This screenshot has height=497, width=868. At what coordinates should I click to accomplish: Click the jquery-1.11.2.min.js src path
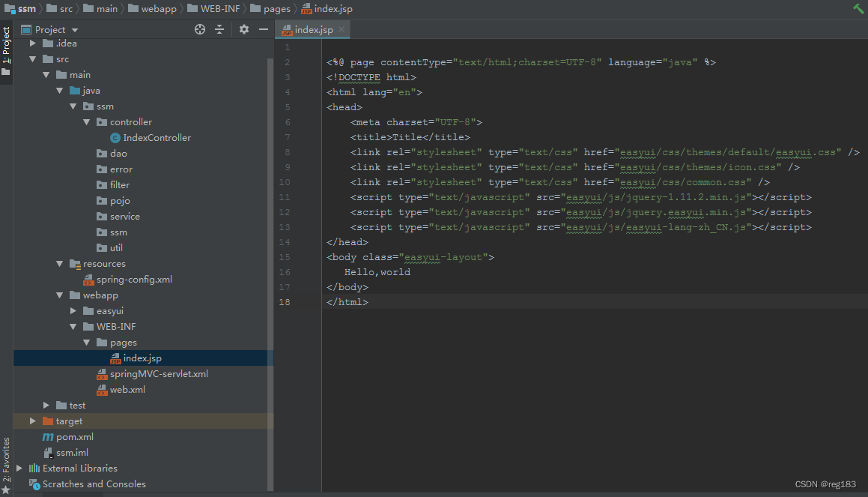(x=656, y=197)
